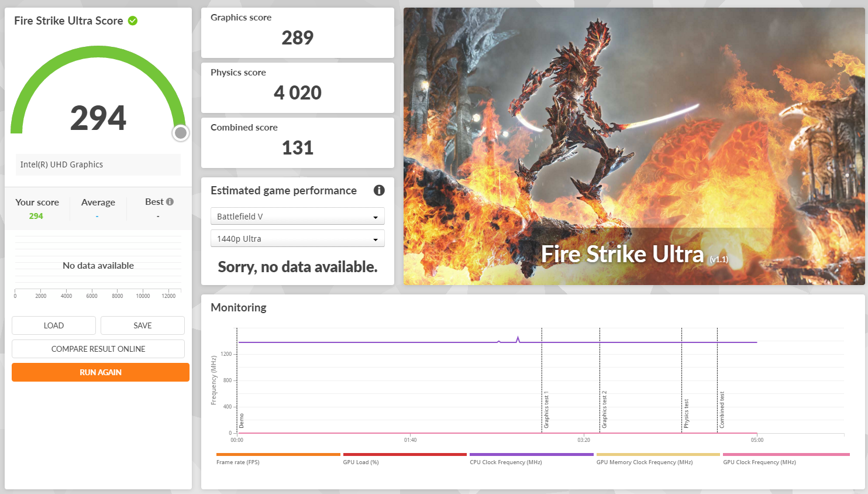
Task: Open the 1440p Ultra resolution dropdown
Action: click(298, 238)
